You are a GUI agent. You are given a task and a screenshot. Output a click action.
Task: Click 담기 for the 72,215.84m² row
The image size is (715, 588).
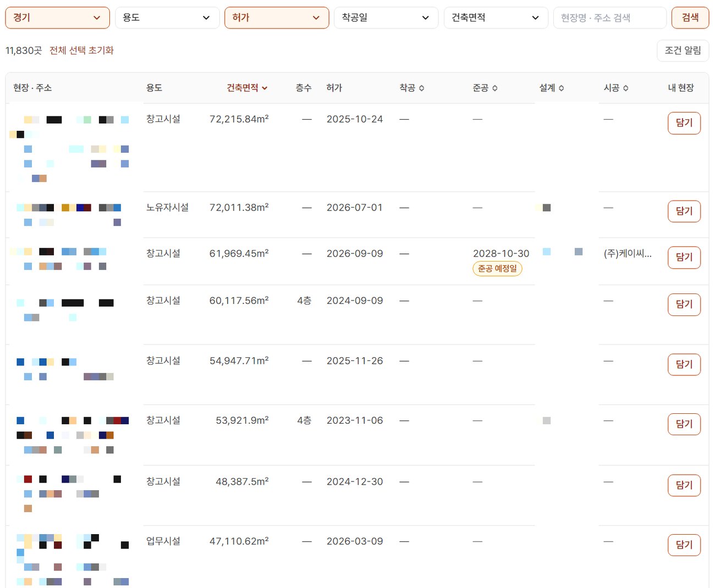684,123
